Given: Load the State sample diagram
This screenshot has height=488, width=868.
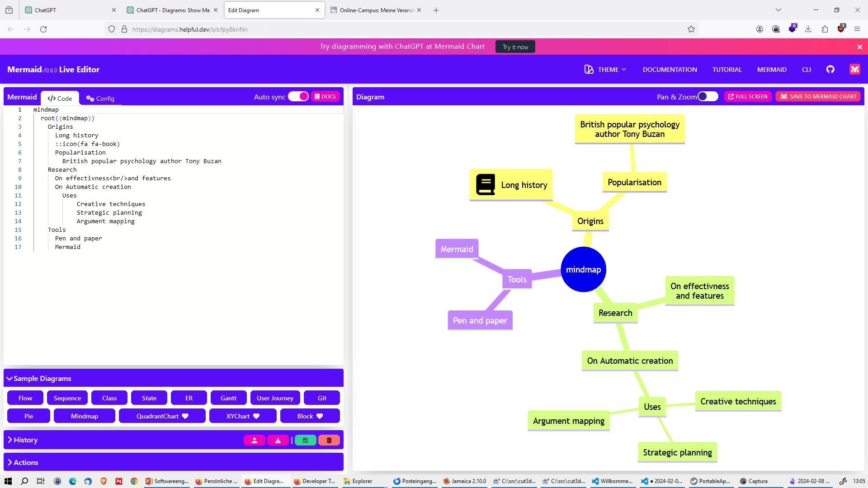Looking at the screenshot, I should [149, 398].
